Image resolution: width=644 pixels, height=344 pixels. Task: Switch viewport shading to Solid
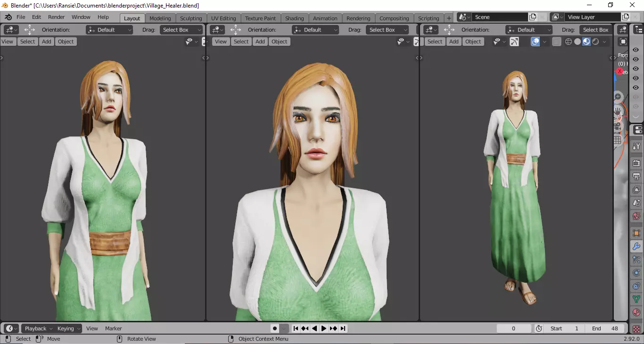point(578,42)
